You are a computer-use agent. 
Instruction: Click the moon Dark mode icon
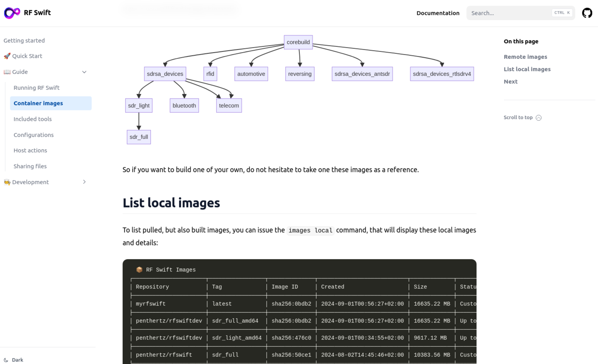[x=6, y=360]
